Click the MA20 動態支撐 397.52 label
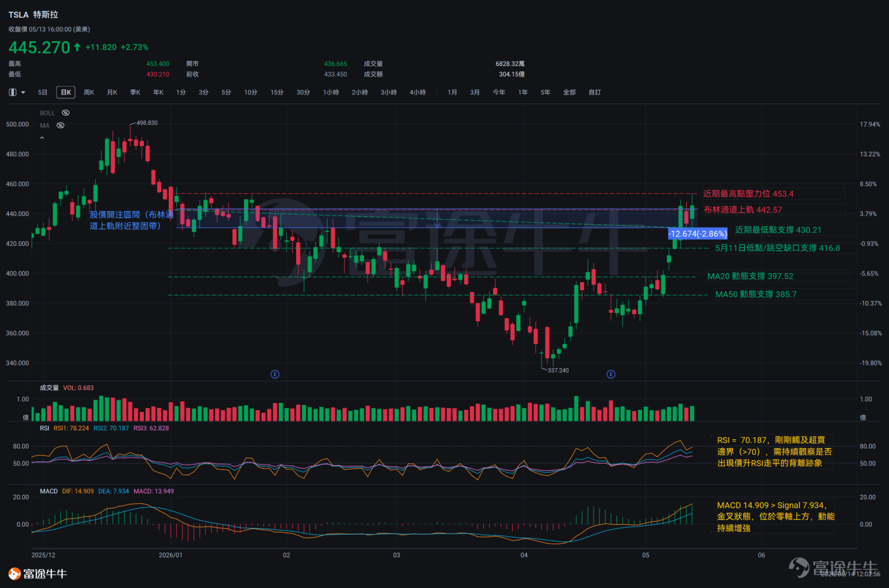Viewport: 889px width, 588px height. (x=750, y=276)
